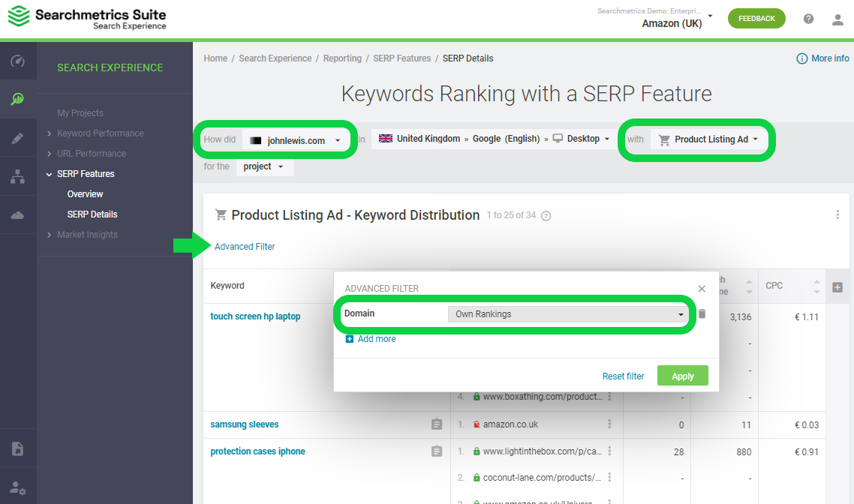Go to Search Experience in the breadcrumb

pyautogui.click(x=275, y=58)
